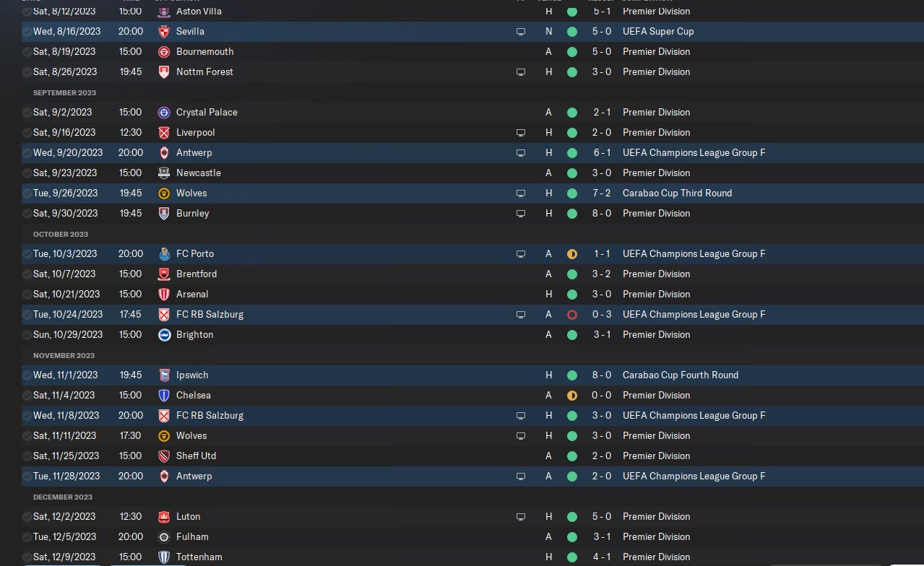924x566 pixels.
Task: Click the DECEMBER 2023 month header
Action: (63, 497)
